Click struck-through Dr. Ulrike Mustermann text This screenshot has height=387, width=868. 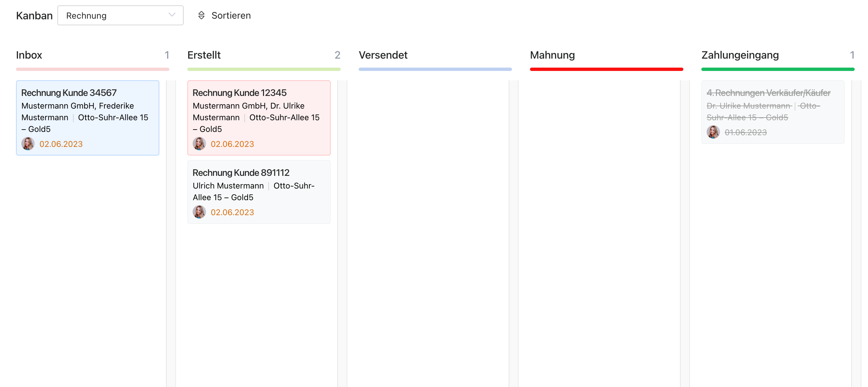749,106
